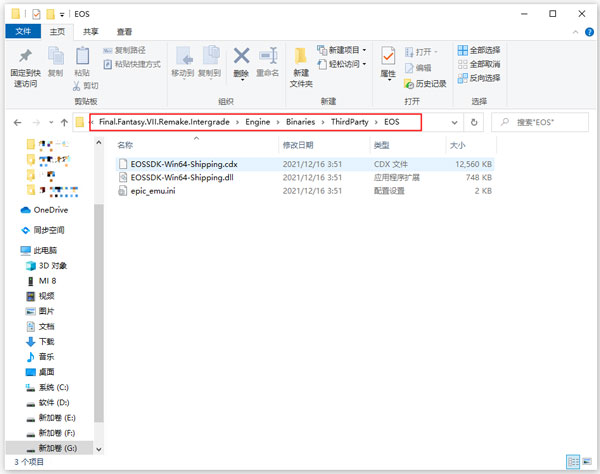
Task: Click the Rename icon
Action: 268,56
